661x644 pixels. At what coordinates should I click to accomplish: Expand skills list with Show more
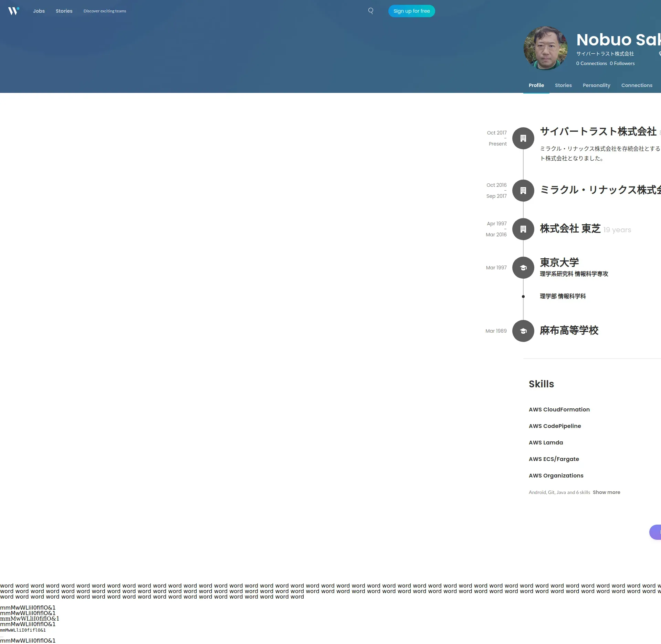click(x=606, y=492)
